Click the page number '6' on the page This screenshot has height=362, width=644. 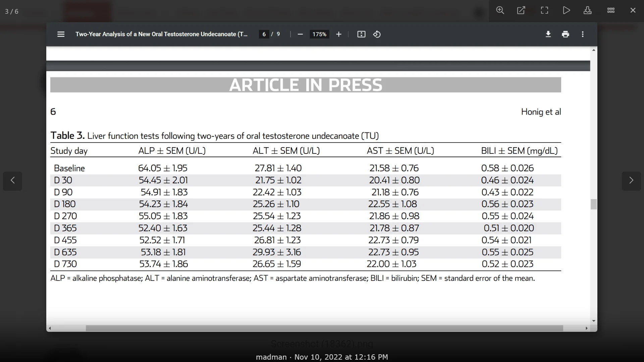[53, 112]
